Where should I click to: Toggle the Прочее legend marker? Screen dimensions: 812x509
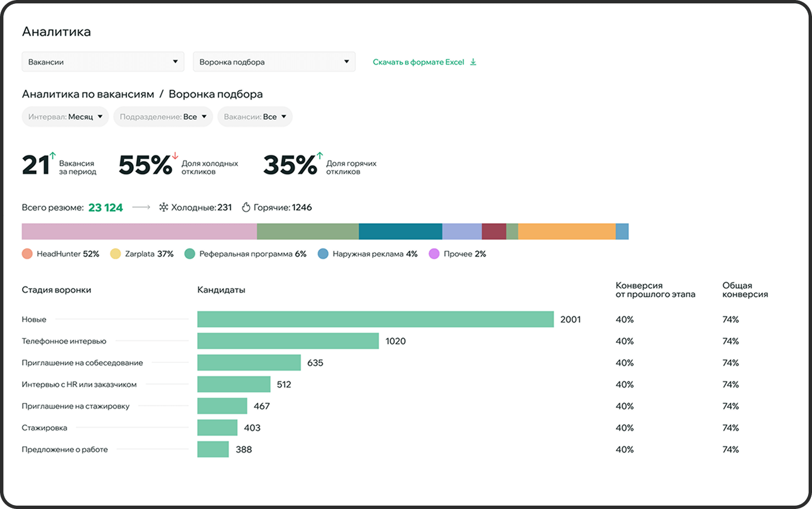click(434, 254)
